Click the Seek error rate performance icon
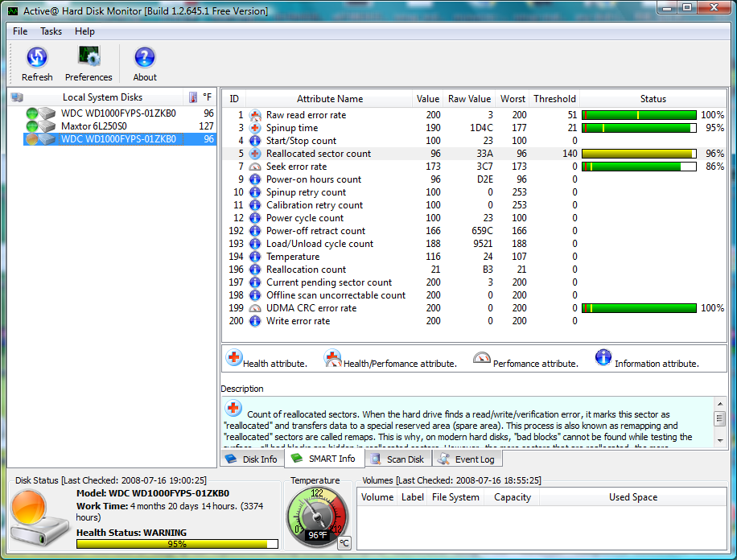This screenshot has width=737, height=560. coord(255,167)
